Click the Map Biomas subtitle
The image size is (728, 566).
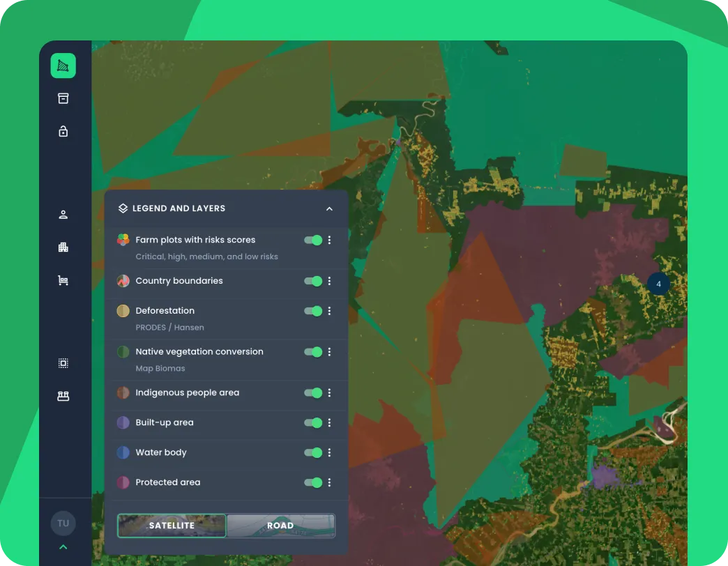160,368
